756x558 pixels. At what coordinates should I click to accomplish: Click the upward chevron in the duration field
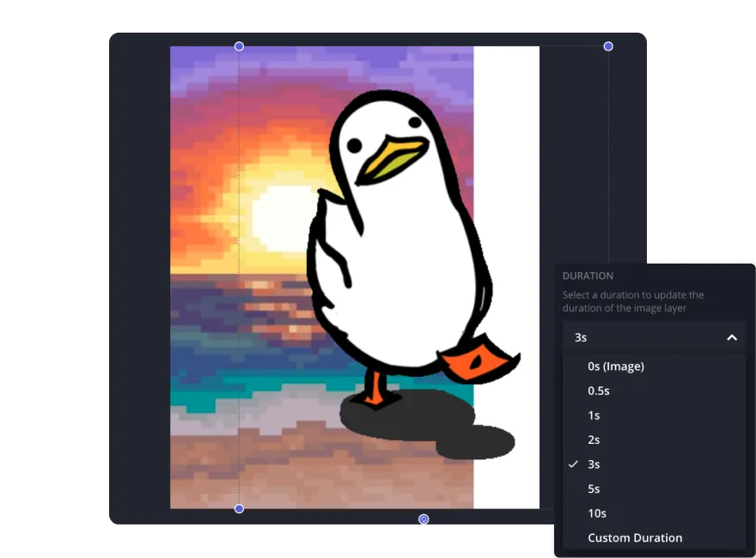pyautogui.click(x=732, y=337)
